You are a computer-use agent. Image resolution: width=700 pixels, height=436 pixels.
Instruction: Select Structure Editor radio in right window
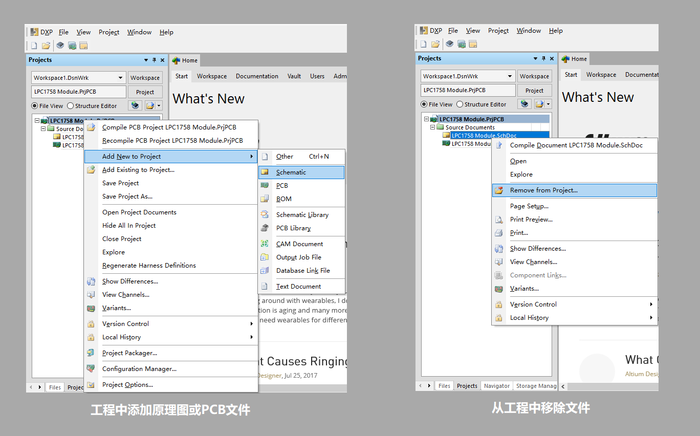tap(459, 104)
